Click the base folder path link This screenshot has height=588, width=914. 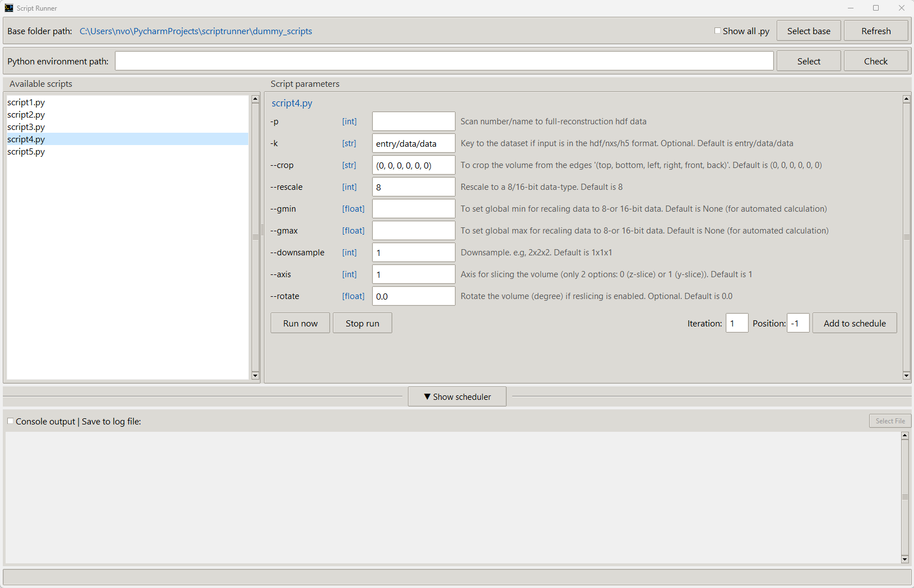(x=196, y=31)
